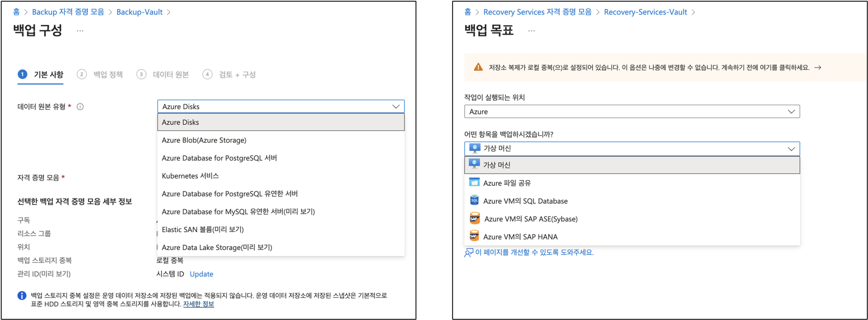Click the blue info icon beside the storage note

coord(22,295)
